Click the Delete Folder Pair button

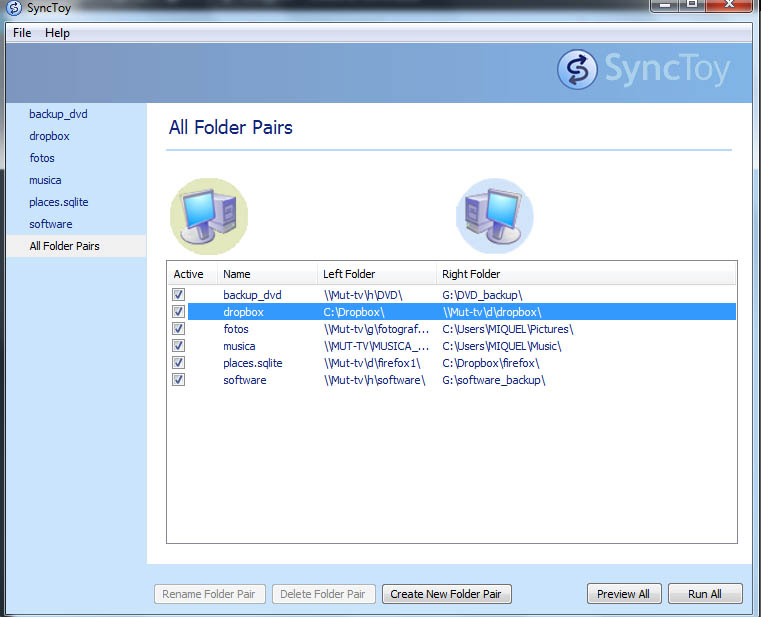coord(323,594)
